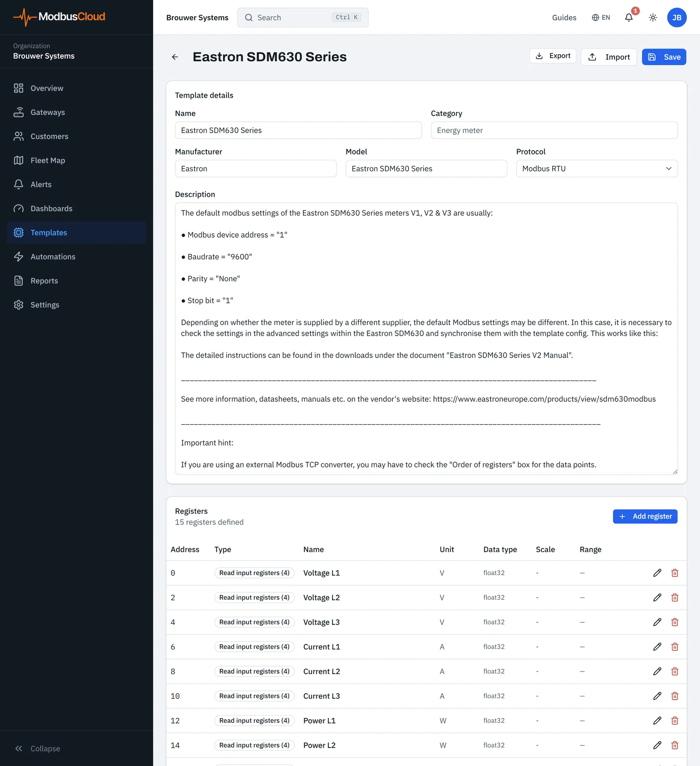This screenshot has width=700, height=766.
Task: Edit the Voltage L2 register
Action: click(657, 597)
